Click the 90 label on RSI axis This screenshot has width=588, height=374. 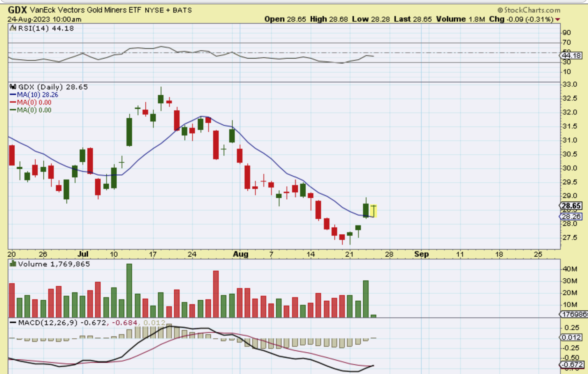[567, 33]
